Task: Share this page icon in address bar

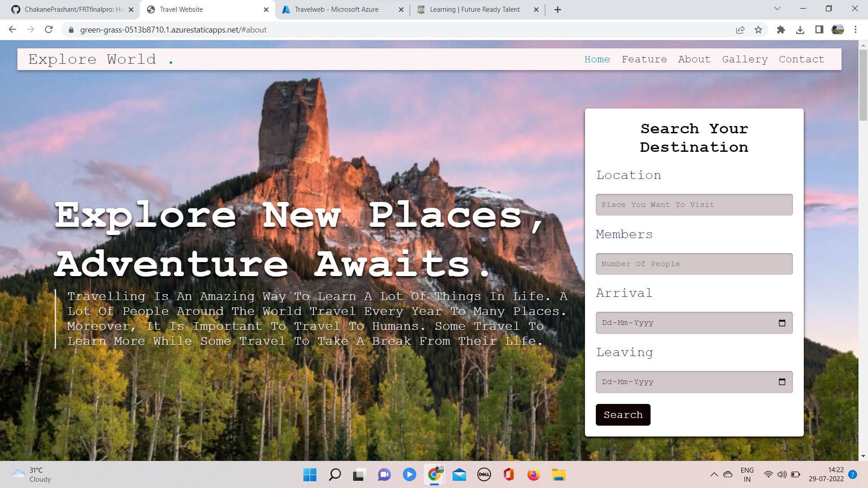Action: point(740,30)
